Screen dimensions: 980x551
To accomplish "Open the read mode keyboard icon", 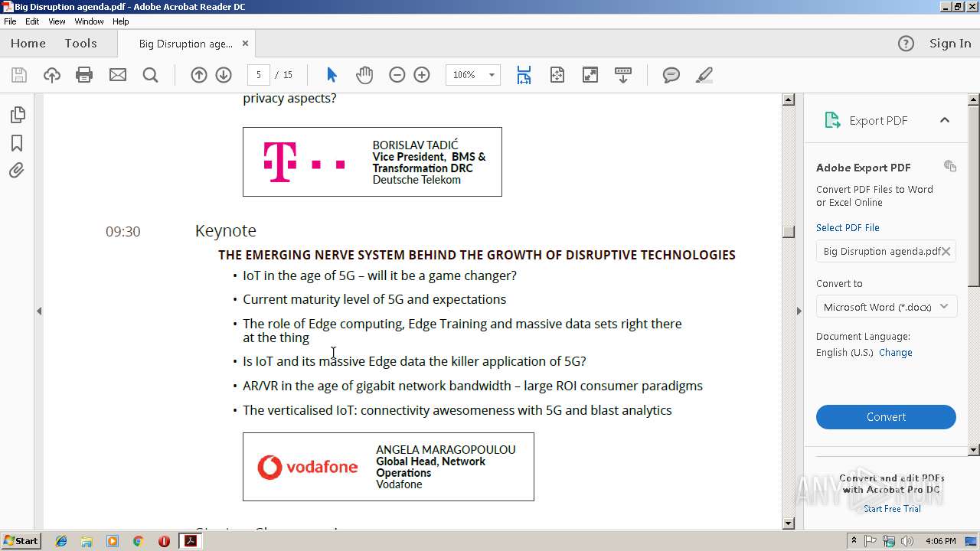I will point(623,75).
